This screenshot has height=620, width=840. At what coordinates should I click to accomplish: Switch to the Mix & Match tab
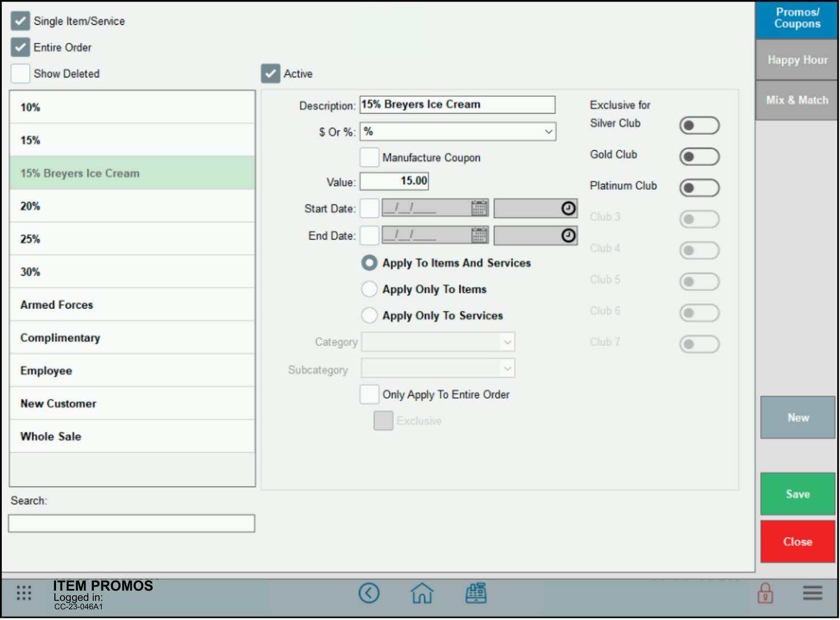(797, 100)
